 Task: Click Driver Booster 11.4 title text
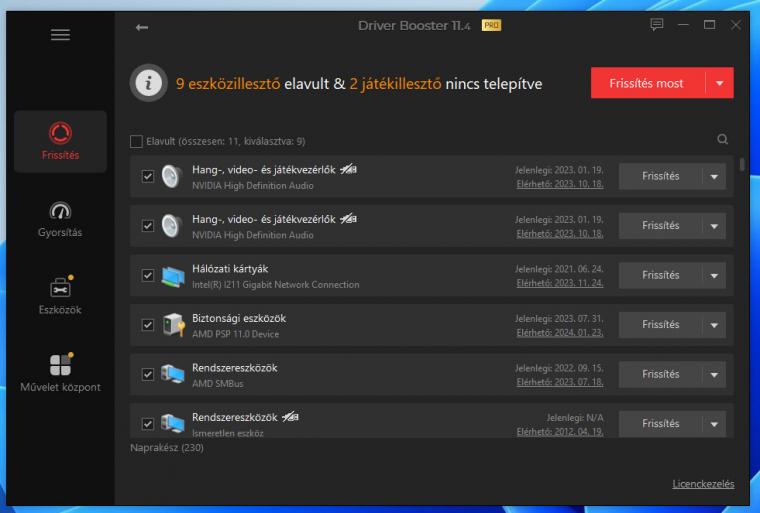click(x=414, y=26)
